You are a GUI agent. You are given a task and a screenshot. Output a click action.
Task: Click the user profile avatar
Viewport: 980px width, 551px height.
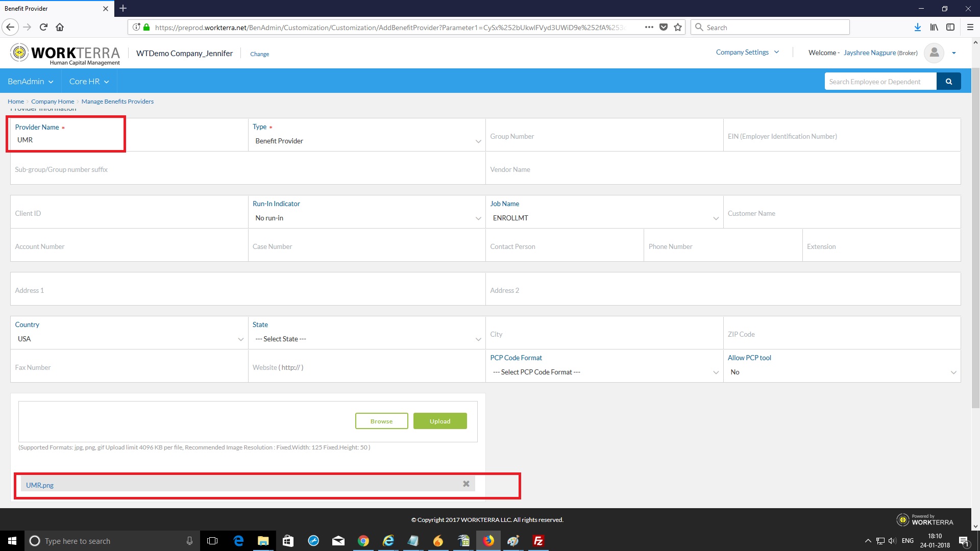934,53
